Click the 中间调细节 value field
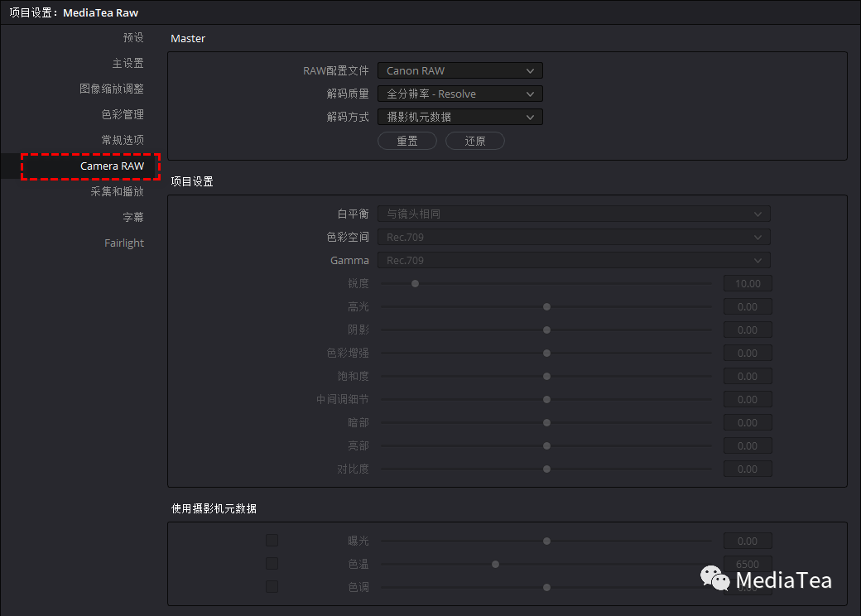 [x=748, y=400]
